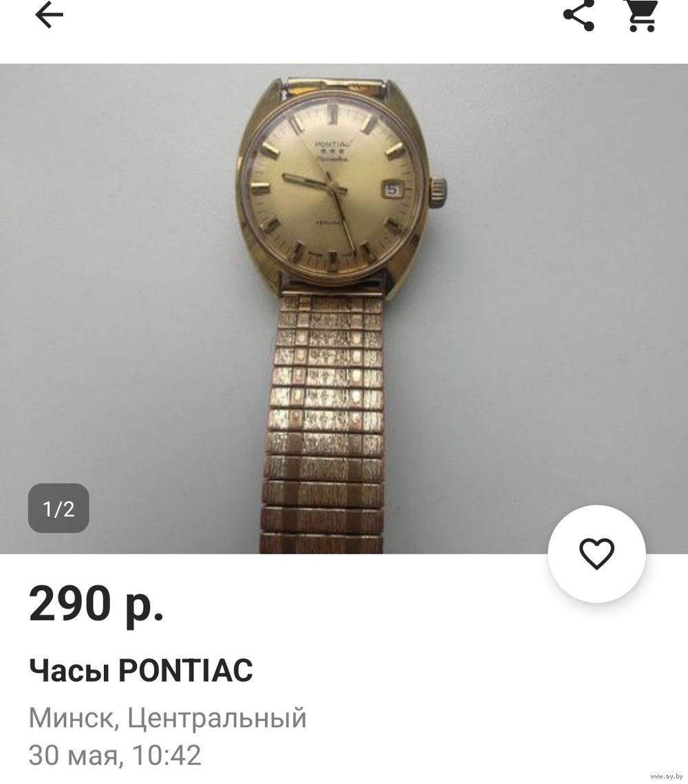The image size is (688, 784).
Task: Open the shopping cart icon
Action: click(x=642, y=15)
